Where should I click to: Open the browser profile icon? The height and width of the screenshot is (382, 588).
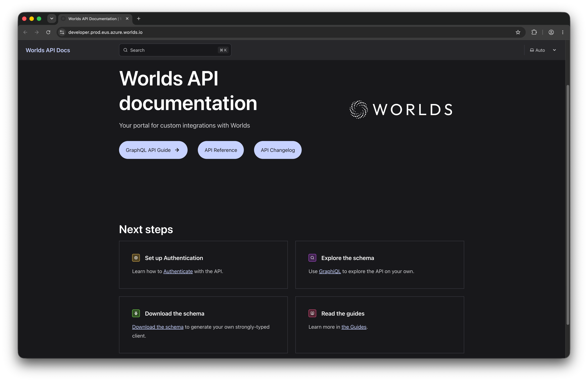[x=551, y=32]
